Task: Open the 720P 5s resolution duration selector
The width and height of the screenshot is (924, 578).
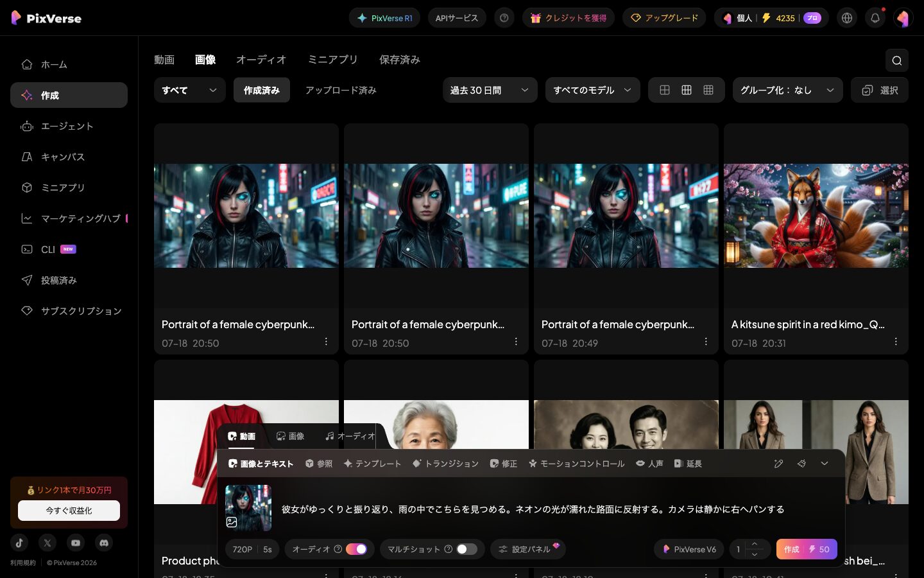Action: [x=252, y=549]
